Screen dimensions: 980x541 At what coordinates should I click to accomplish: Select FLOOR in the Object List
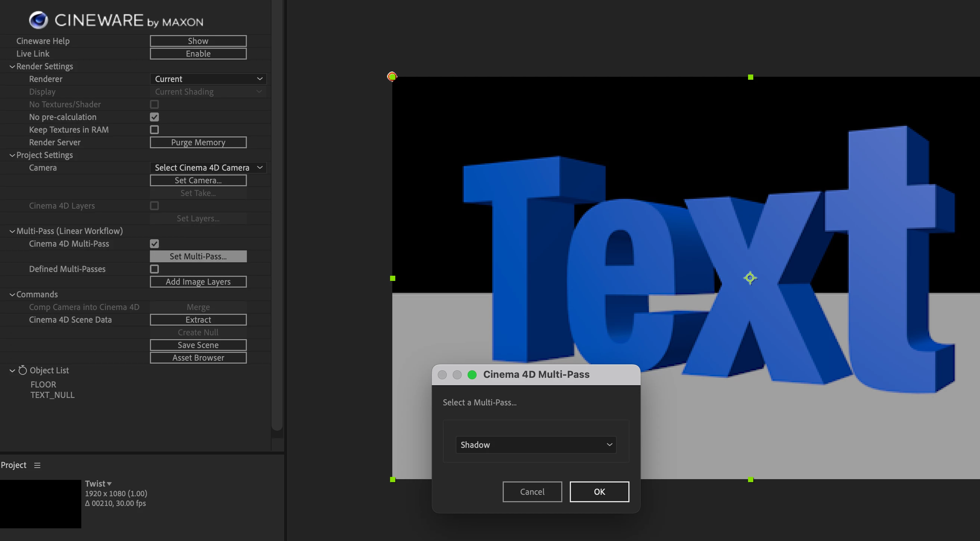pos(43,385)
